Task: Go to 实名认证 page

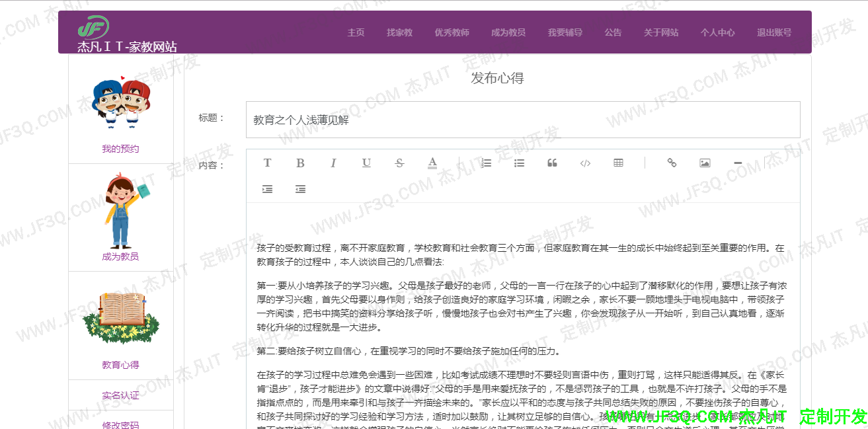Action: [120, 395]
